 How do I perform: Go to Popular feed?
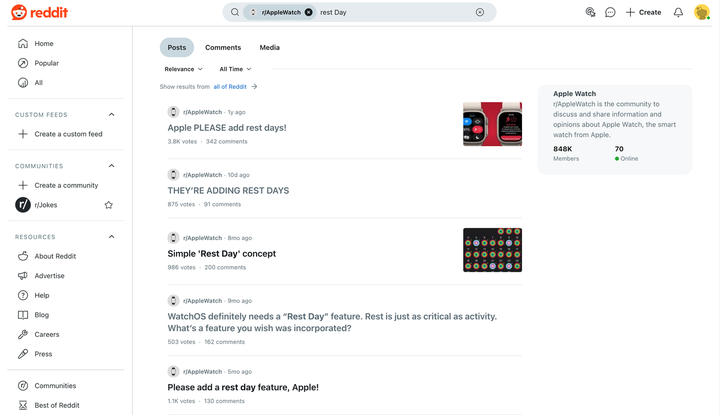tap(46, 63)
